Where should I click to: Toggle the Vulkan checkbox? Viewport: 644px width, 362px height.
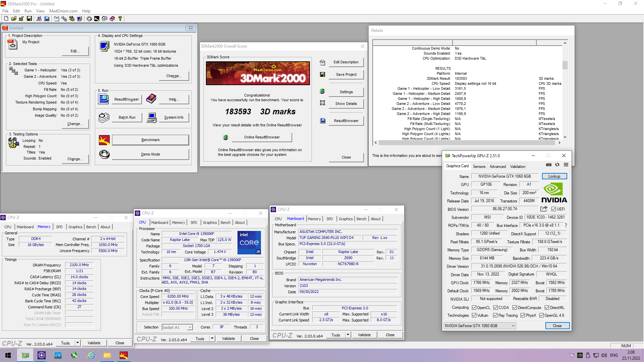(x=474, y=315)
